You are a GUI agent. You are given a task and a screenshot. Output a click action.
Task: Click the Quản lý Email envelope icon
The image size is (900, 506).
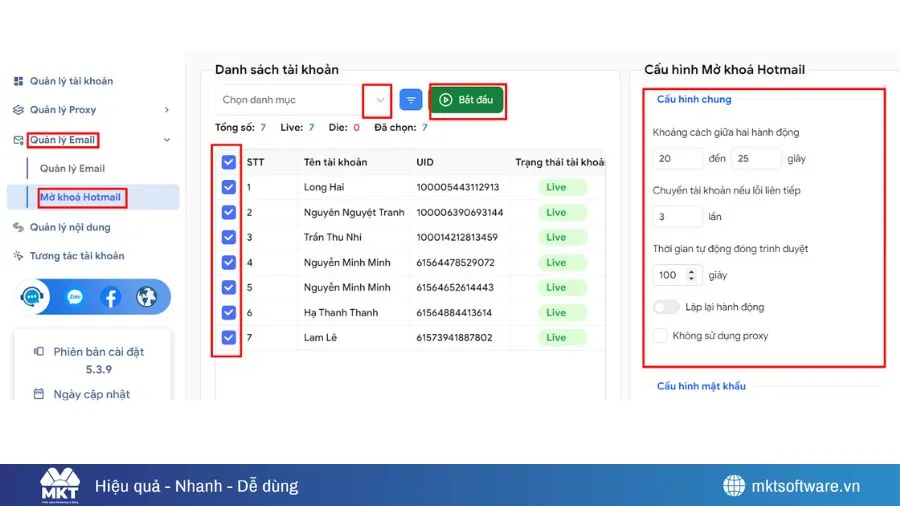pyautogui.click(x=18, y=140)
